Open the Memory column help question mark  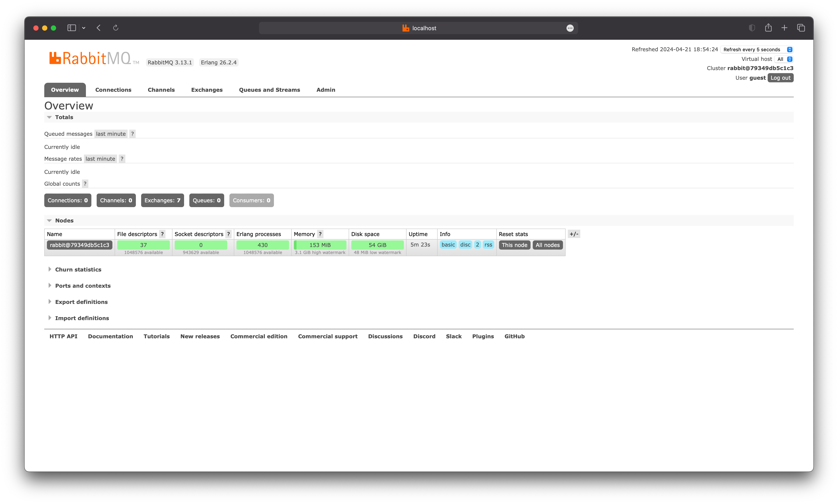coord(320,234)
